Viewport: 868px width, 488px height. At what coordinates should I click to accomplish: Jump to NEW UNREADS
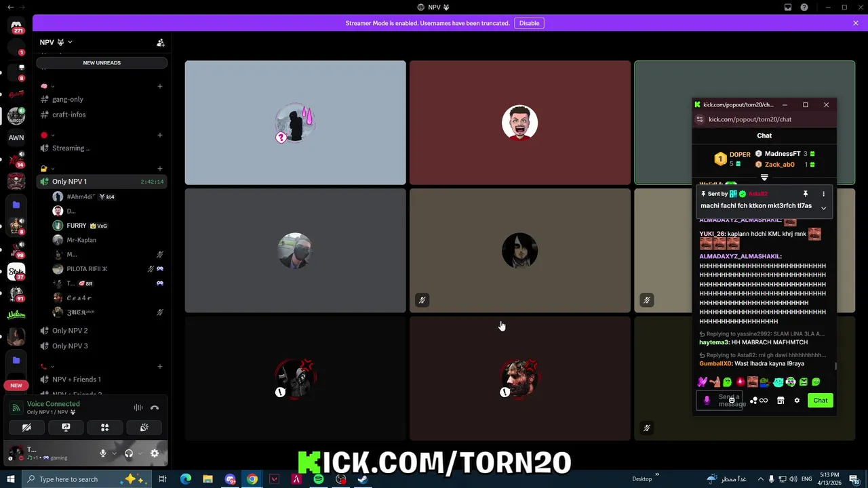click(x=102, y=63)
